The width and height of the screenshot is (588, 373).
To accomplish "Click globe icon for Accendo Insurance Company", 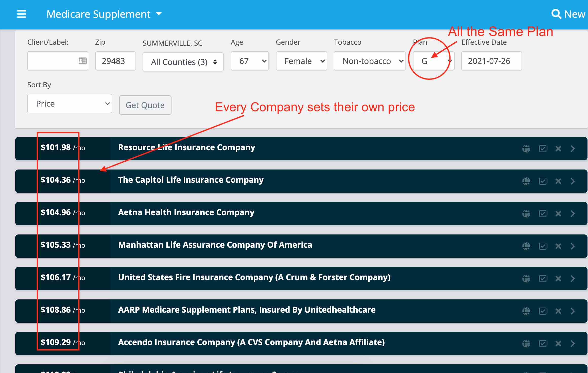I will [526, 344].
